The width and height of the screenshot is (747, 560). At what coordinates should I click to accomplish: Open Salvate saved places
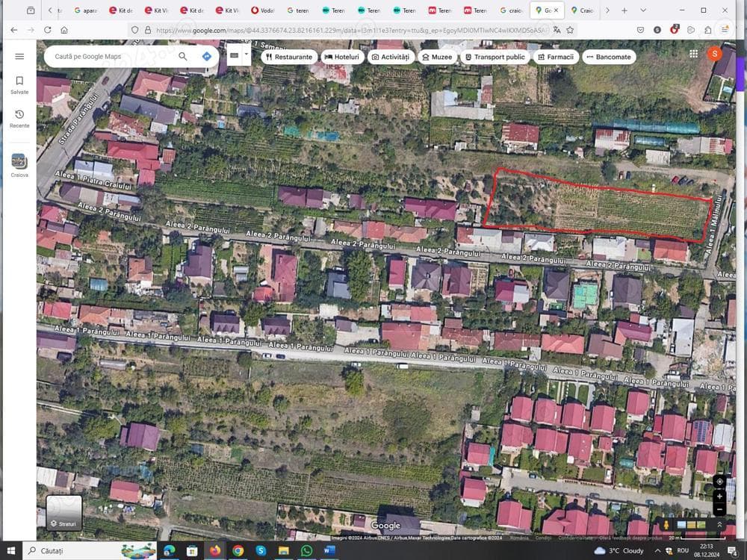tap(19, 84)
